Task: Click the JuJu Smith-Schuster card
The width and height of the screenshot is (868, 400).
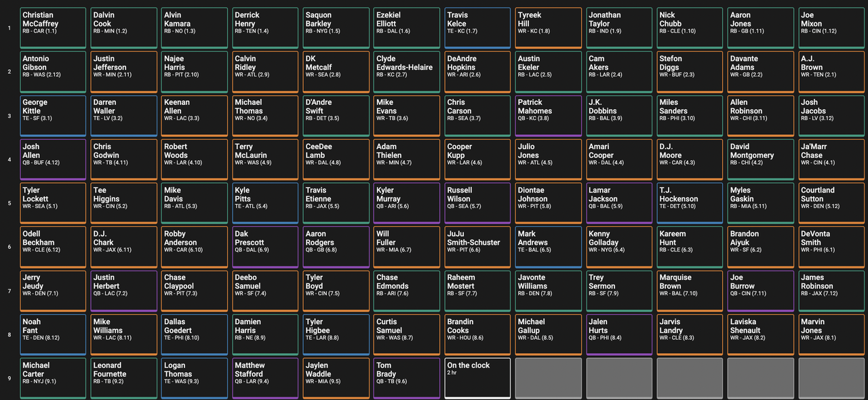Action: tap(477, 247)
